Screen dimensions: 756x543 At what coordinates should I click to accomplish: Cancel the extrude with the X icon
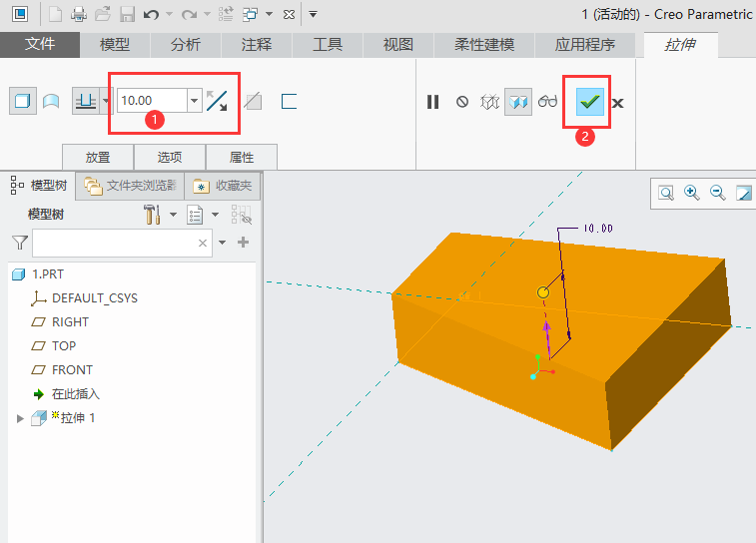pyautogui.click(x=618, y=103)
